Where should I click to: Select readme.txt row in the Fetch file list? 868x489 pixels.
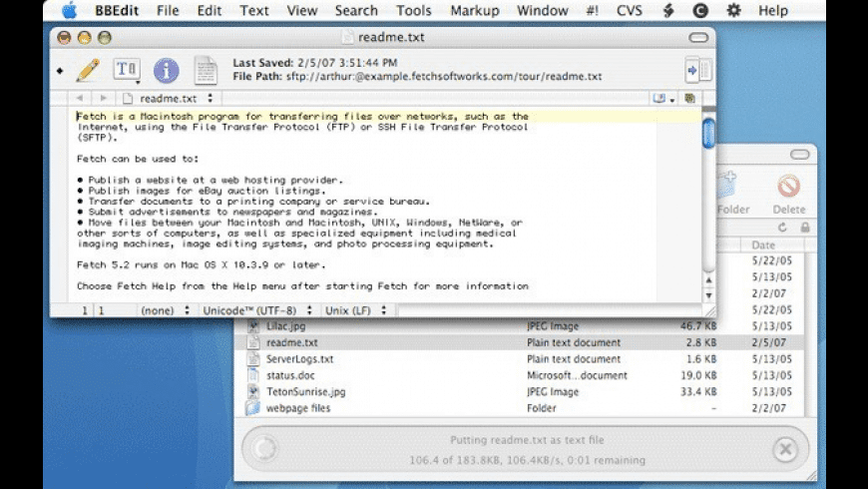click(519, 342)
